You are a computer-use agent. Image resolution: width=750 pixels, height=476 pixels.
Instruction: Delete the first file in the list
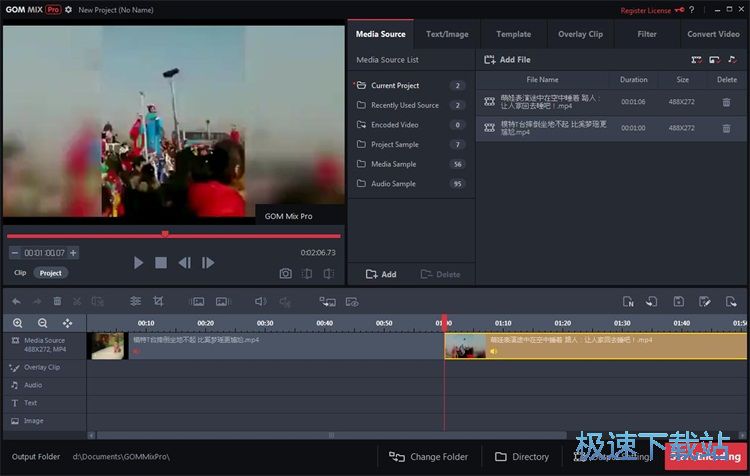coord(726,101)
